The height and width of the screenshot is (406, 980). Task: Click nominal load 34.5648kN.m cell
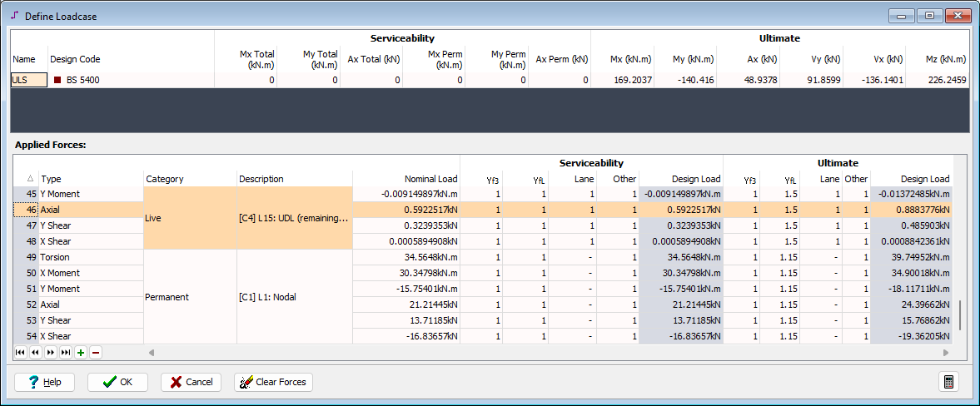406,257
